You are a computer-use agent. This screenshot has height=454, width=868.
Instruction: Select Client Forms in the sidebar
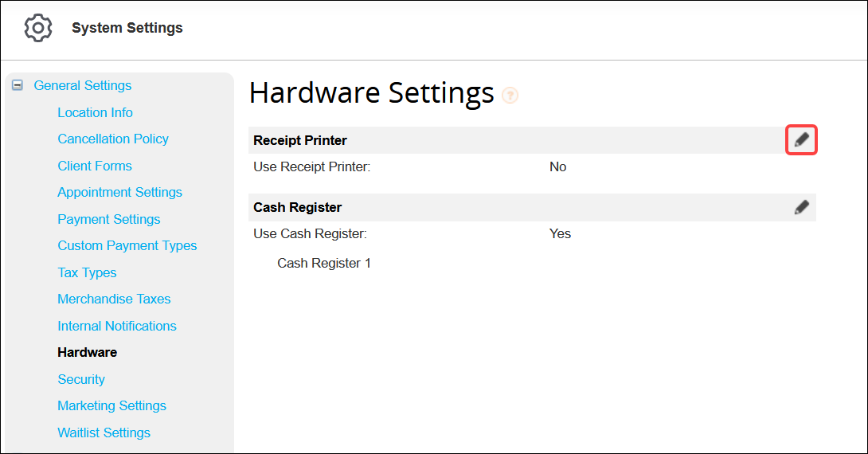[x=95, y=166]
